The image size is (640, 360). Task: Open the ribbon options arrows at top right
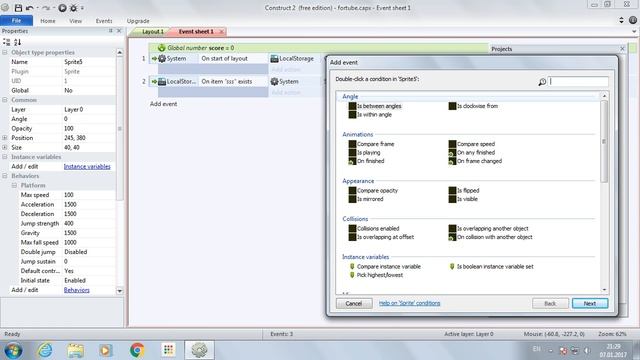621,20
